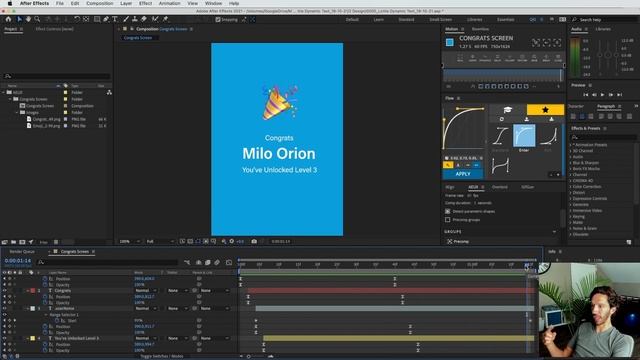Click the go to last frame preview button
Screen dimensions: 640x360
point(620,95)
